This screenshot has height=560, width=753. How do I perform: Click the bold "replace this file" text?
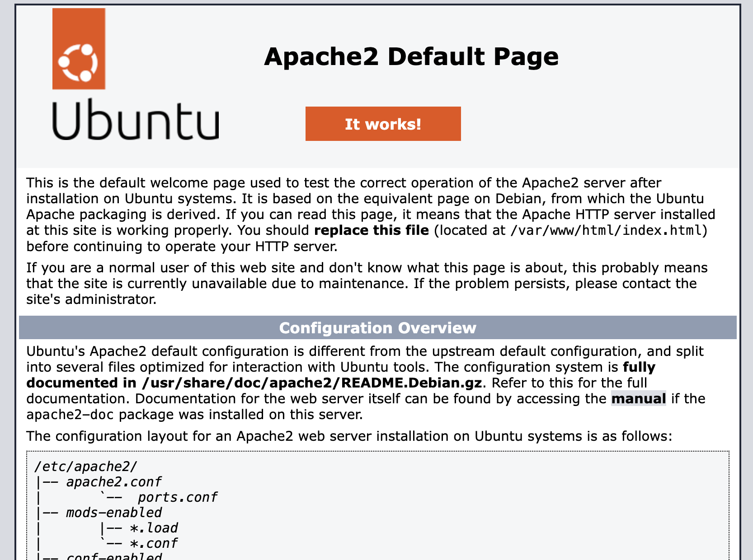[371, 230]
